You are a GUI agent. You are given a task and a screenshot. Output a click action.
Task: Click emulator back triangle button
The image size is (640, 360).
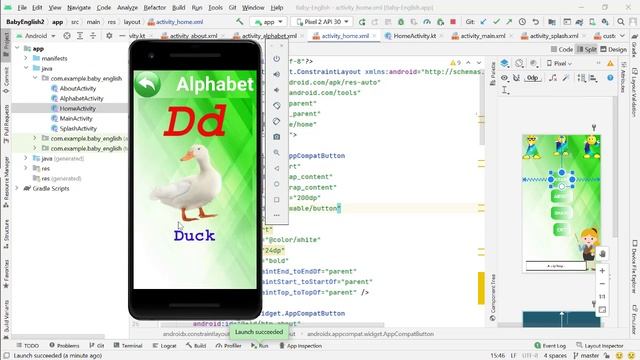pos(277,168)
